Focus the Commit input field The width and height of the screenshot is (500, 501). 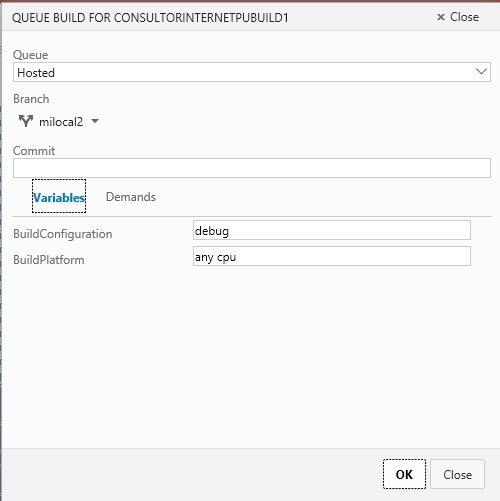252,168
